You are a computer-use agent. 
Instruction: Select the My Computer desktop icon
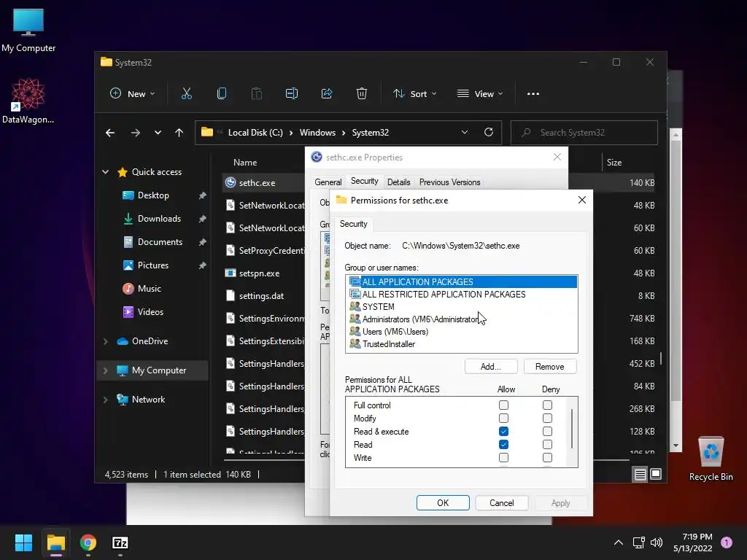pyautogui.click(x=28, y=30)
